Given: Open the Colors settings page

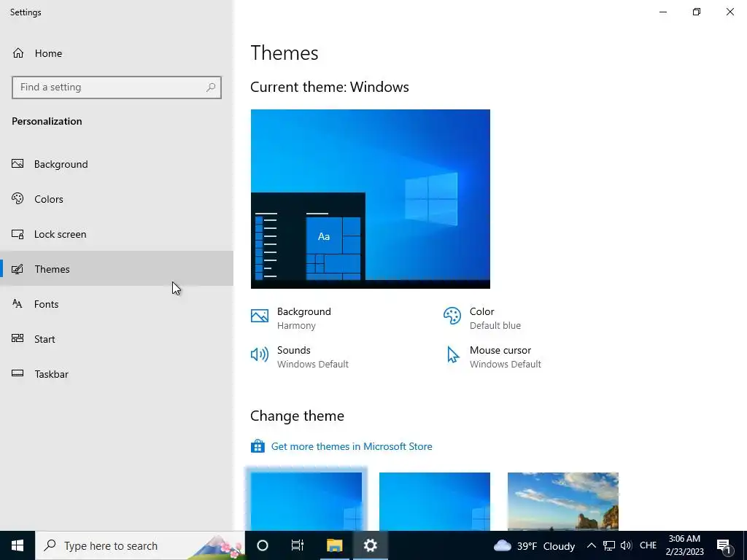Looking at the screenshot, I should 117,198.
